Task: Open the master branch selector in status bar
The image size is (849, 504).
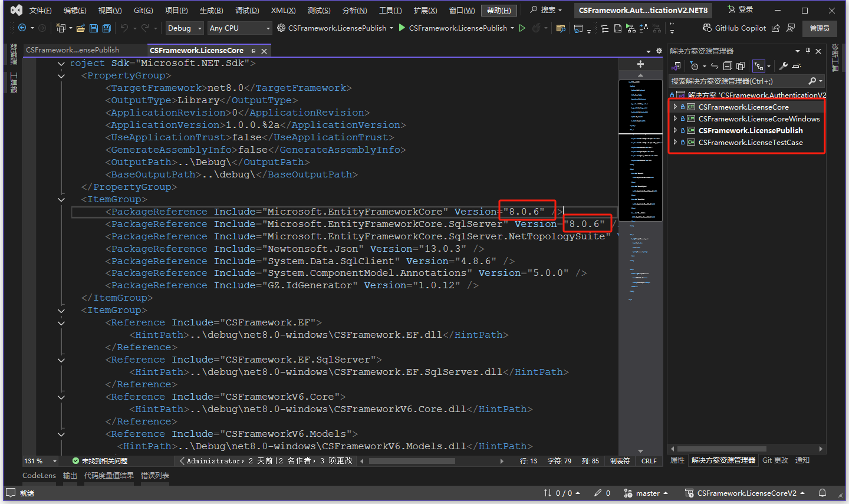Action: [646, 493]
